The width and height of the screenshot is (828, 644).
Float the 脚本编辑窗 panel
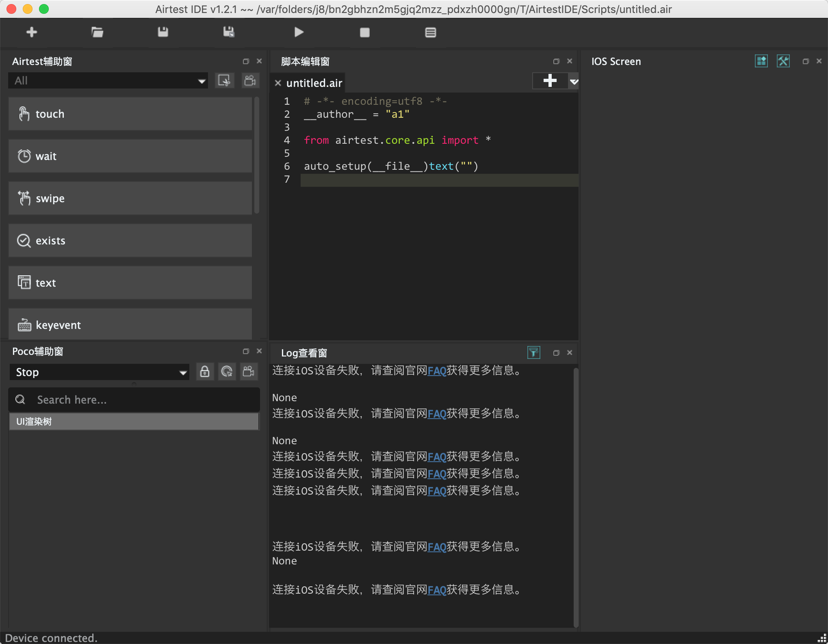click(x=556, y=61)
